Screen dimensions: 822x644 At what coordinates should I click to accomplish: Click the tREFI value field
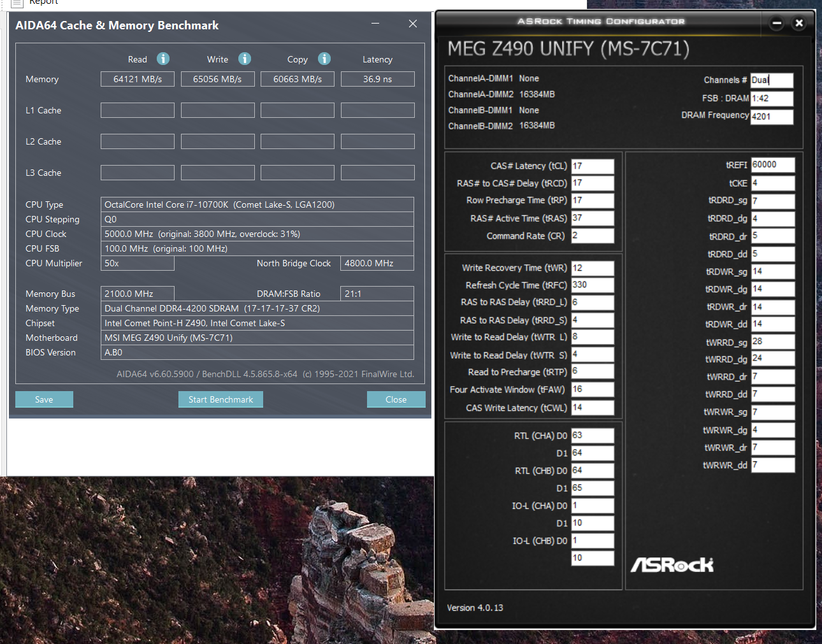773,165
